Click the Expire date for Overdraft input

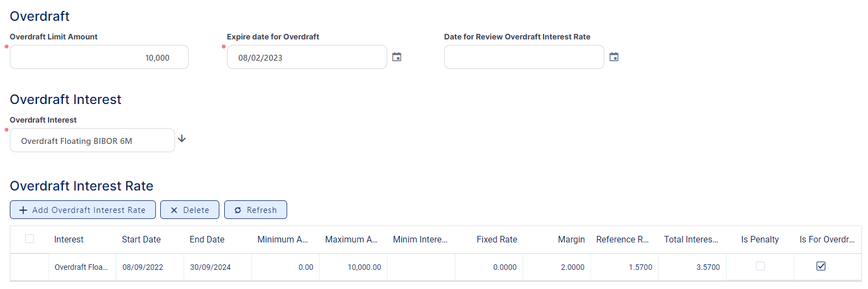coord(307,57)
